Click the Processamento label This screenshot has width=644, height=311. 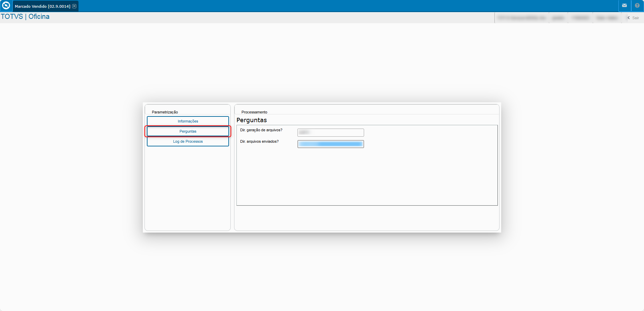click(x=254, y=112)
